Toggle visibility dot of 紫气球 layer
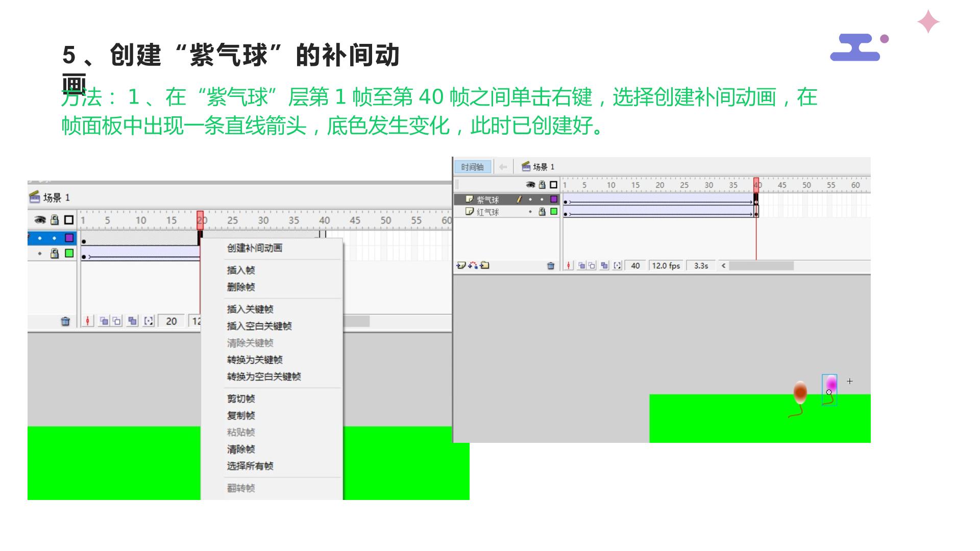The image size is (980, 551). coord(530,199)
